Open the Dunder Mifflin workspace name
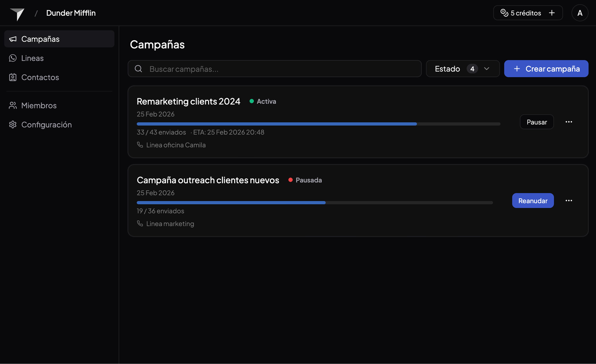This screenshot has width=596, height=364. tap(71, 13)
